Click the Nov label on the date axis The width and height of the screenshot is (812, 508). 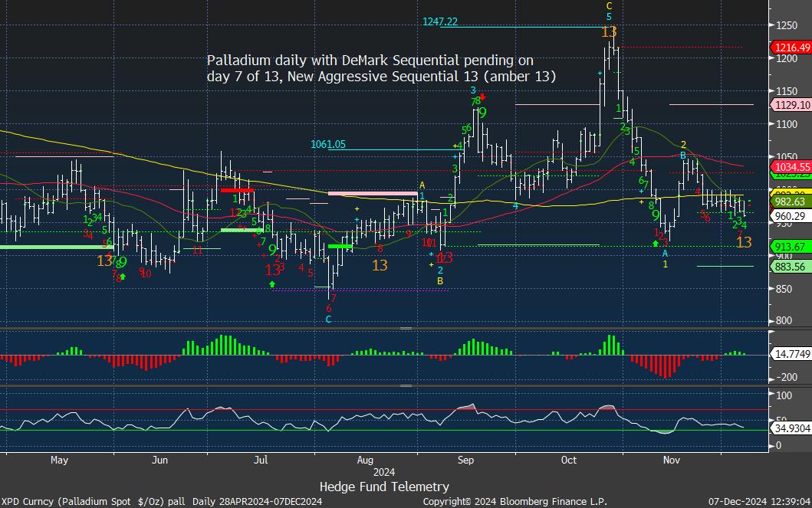[x=672, y=460]
